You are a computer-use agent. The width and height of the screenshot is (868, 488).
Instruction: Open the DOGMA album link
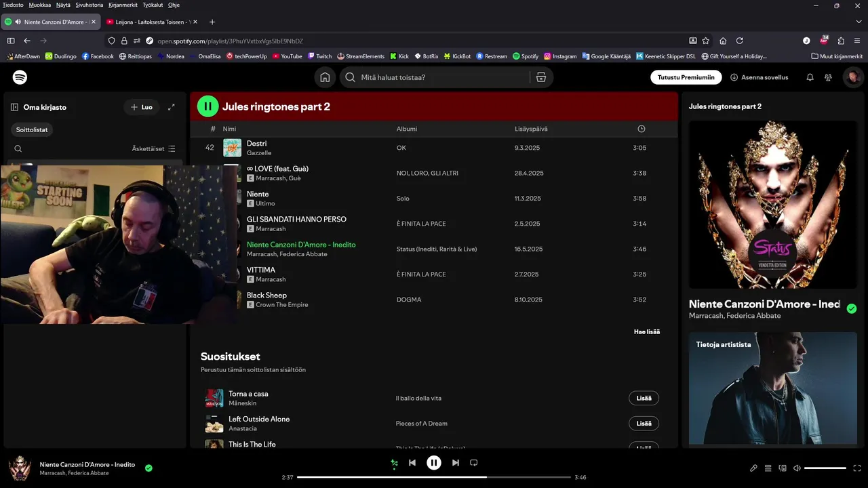[x=409, y=300]
